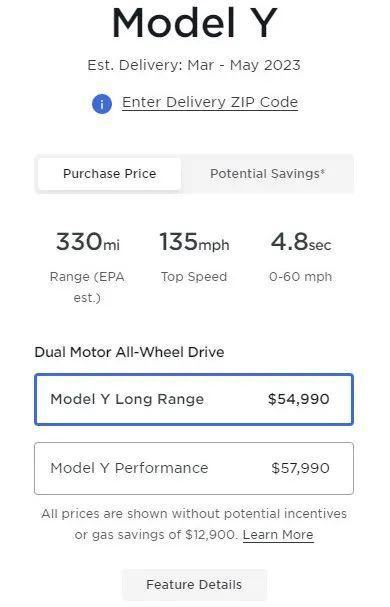This screenshot has width=390, height=607.
Task: Click the Range (EPA est.) label
Action: (87, 287)
